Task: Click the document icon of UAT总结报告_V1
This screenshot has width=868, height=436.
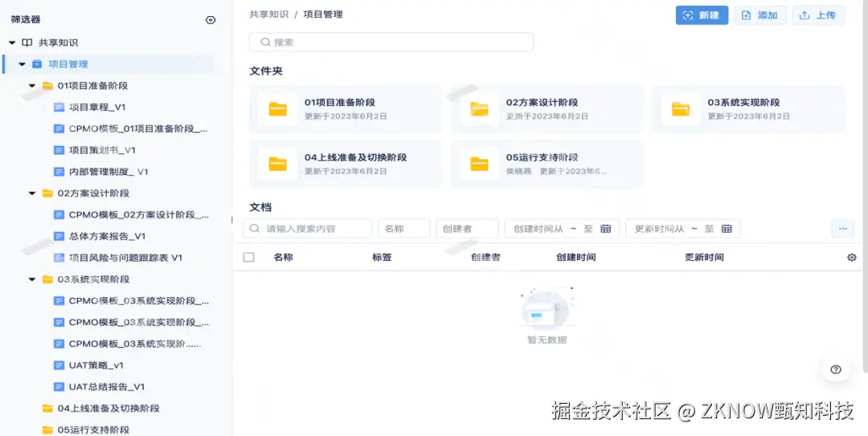Action: (x=59, y=387)
